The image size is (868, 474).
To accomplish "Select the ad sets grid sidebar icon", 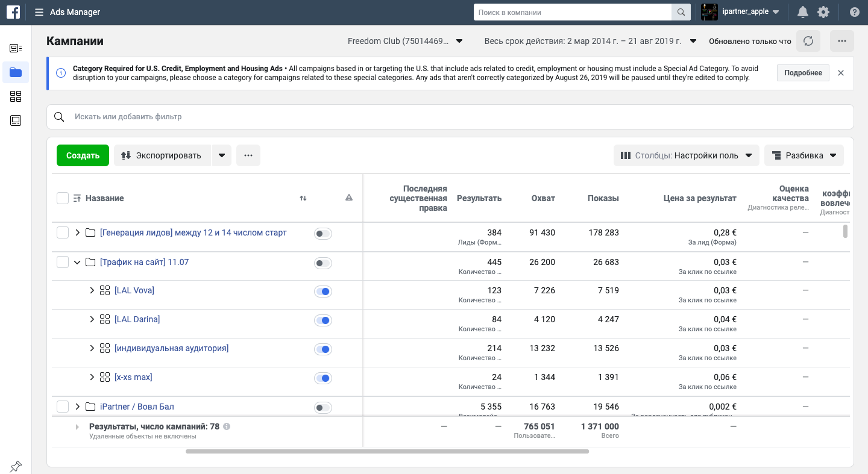I will [x=16, y=96].
